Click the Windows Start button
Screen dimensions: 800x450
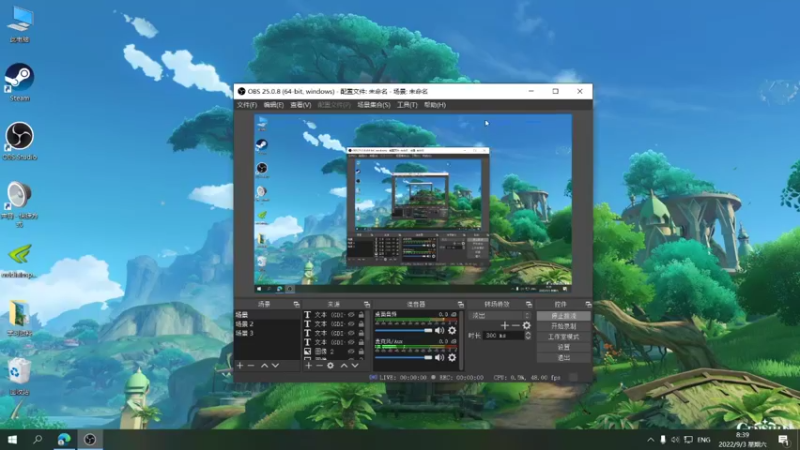(12, 439)
